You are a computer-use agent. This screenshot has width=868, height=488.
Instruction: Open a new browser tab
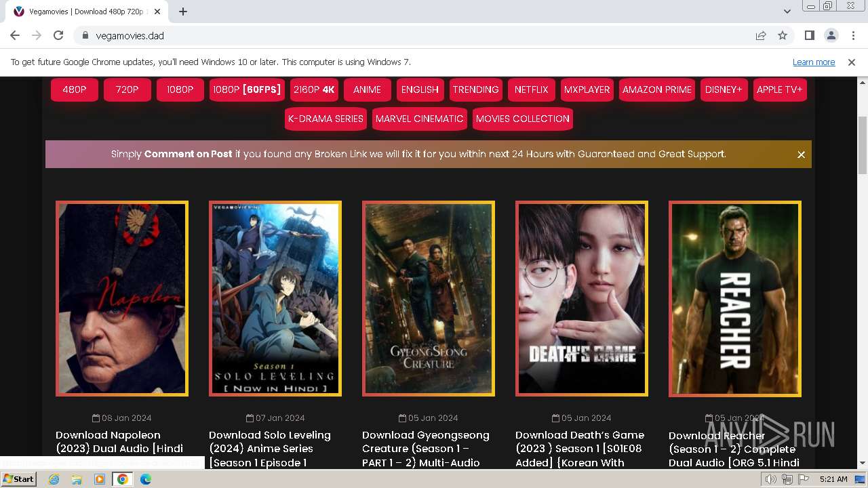point(183,12)
